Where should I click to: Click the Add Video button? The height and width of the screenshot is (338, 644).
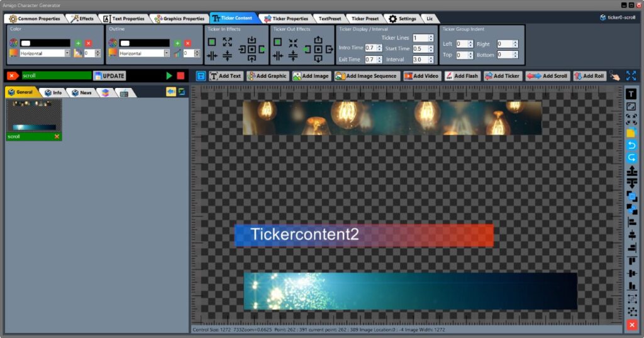[x=421, y=76]
